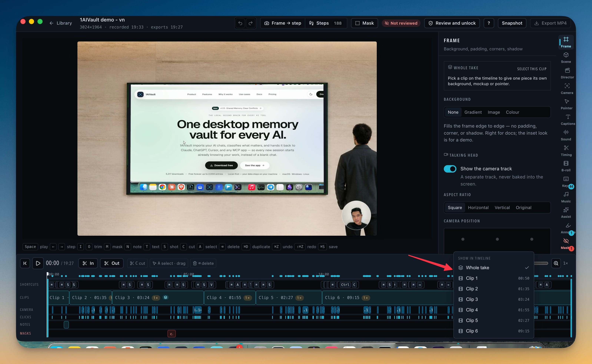The height and width of the screenshot is (364, 592).
Task: Click the timeline zoom magnifier icon
Action: click(x=556, y=263)
